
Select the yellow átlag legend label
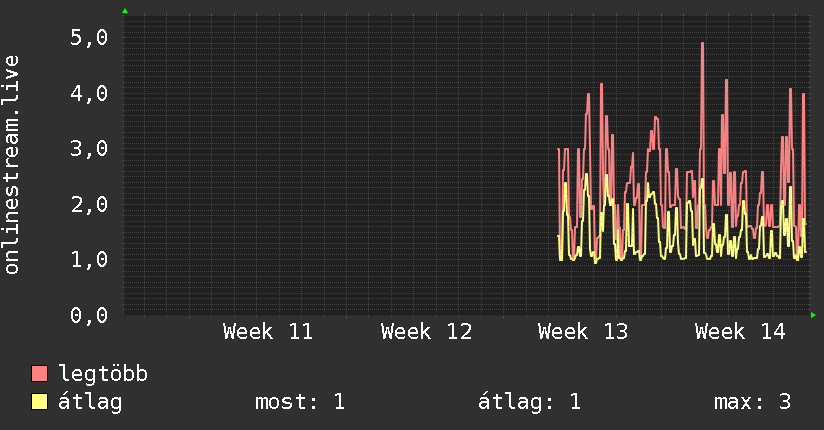click(90, 402)
